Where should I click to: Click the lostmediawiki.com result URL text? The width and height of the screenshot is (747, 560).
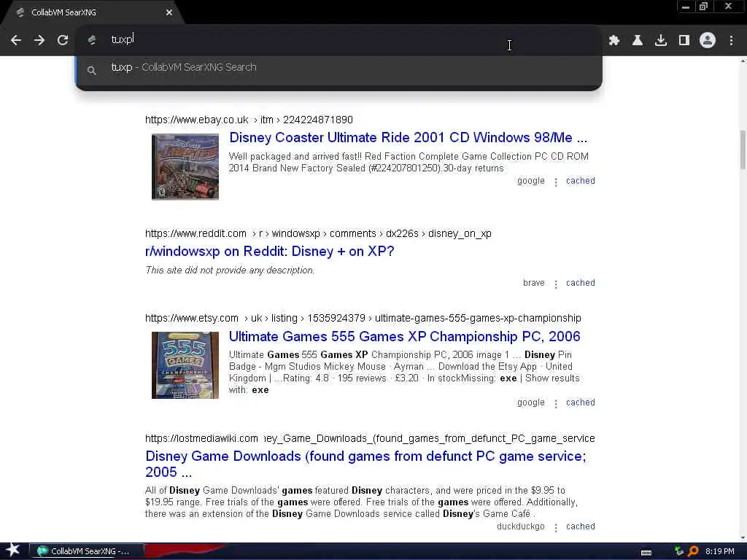point(370,438)
